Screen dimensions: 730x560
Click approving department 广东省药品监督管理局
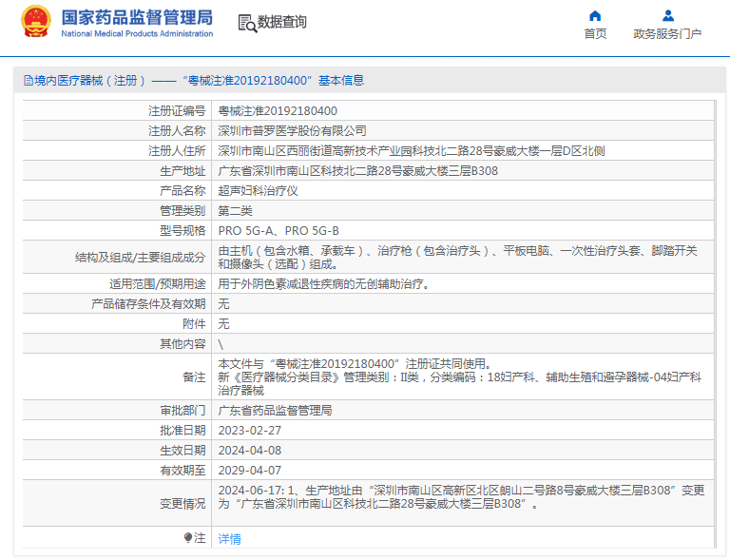(x=275, y=411)
